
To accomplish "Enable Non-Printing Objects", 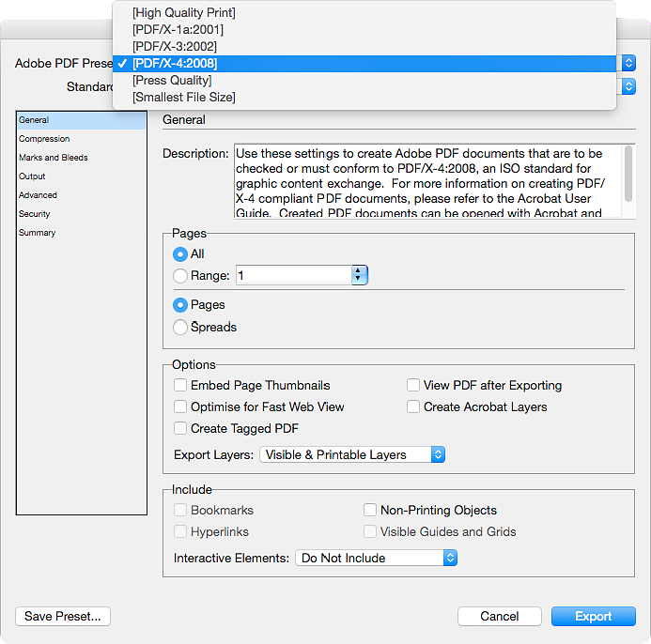I will [370, 510].
